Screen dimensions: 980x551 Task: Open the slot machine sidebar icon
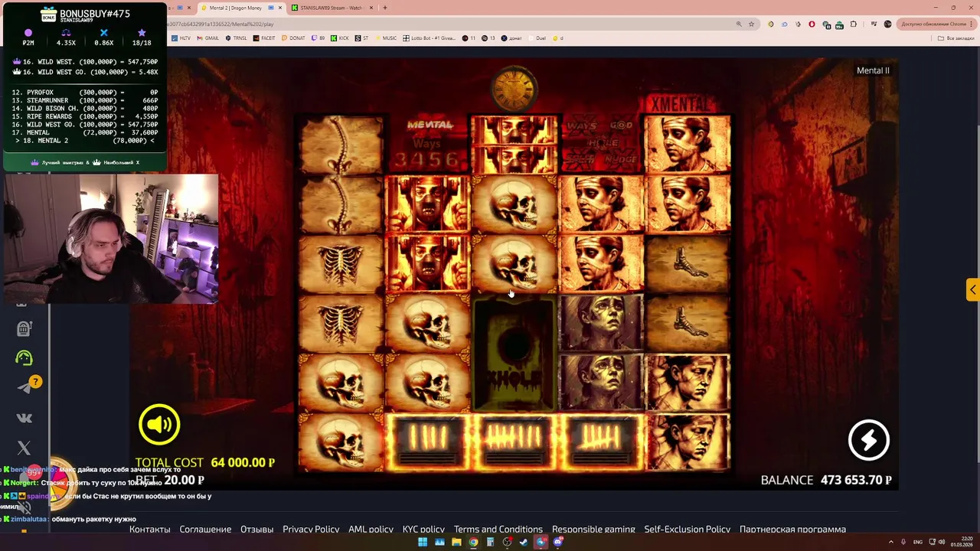tap(24, 328)
